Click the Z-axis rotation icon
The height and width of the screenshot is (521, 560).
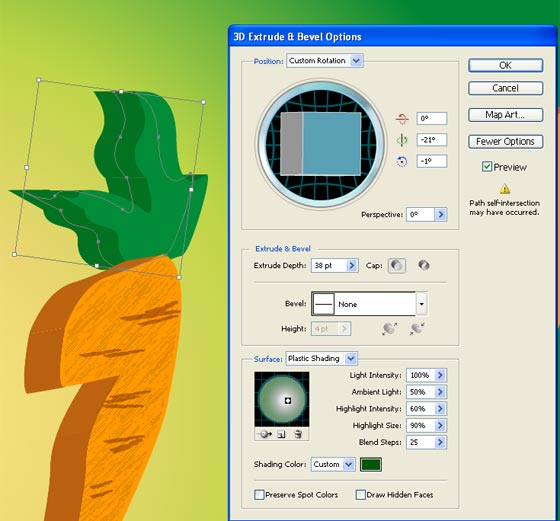coord(402,161)
